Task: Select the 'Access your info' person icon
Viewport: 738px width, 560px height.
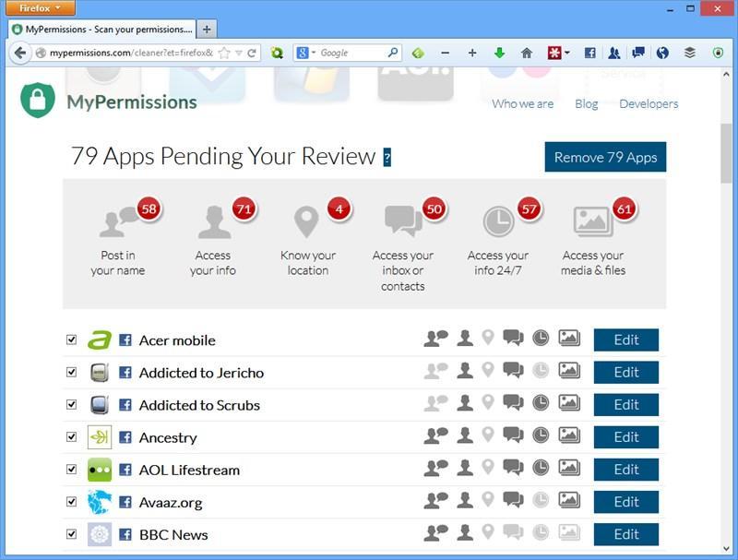Action: 214,221
